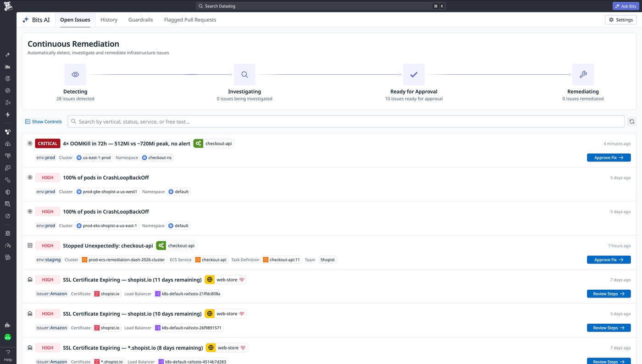Click the Stopped Unexpectedly row's ECS icon
This screenshot has width=642, height=364.
pos(30,246)
